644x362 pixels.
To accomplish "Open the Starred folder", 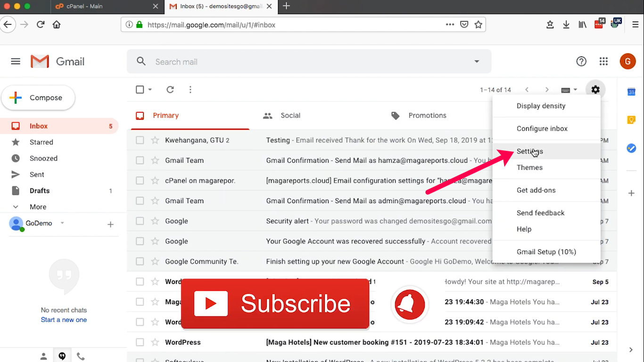I will 41,142.
